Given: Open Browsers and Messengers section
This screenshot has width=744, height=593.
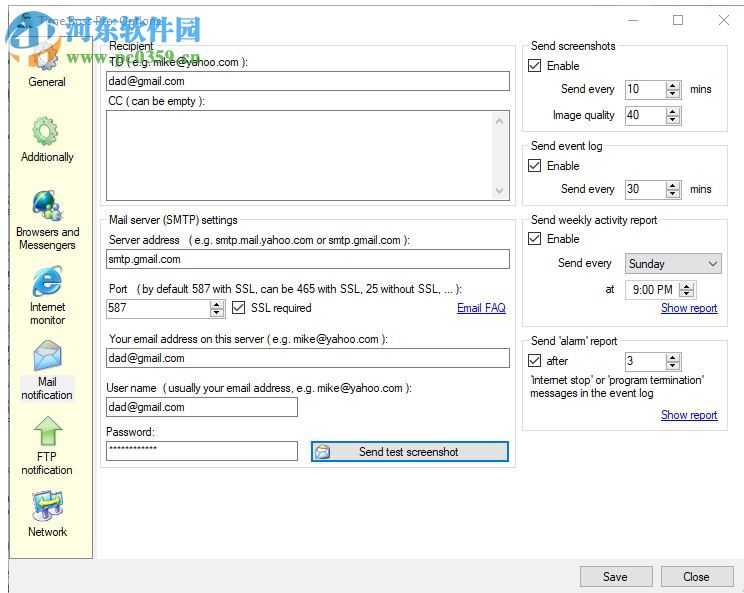Looking at the screenshot, I should click(47, 220).
